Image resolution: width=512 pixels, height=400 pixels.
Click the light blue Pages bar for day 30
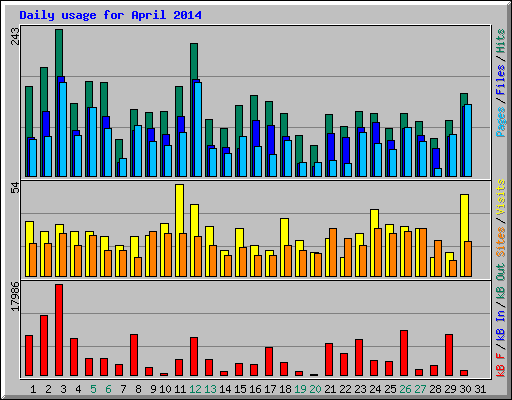point(468,140)
